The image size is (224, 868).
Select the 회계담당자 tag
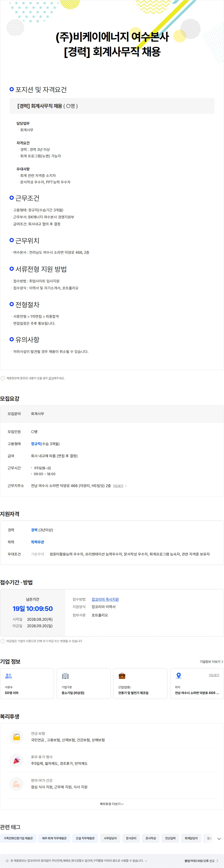point(191,838)
